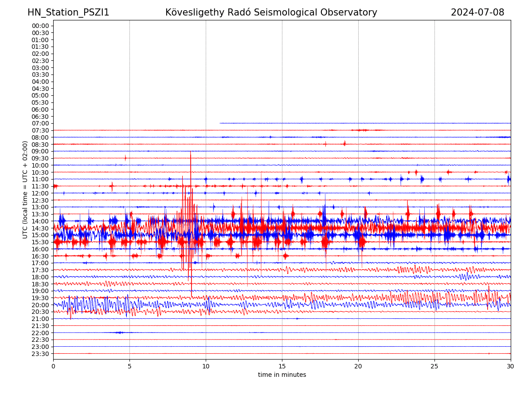Select the 09:00 row time label
532x399 pixels.
[40, 151]
